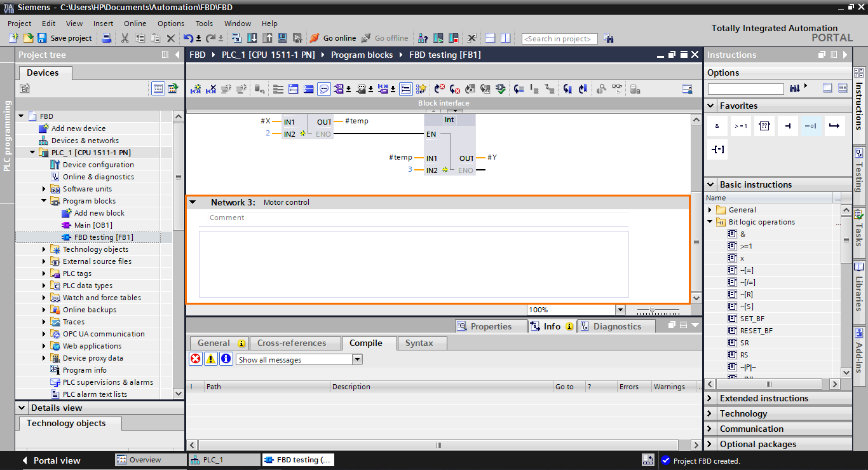The image size is (868, 470).
Task: Collapse Bit logic operations folder
Action: [x=710, y=222]
